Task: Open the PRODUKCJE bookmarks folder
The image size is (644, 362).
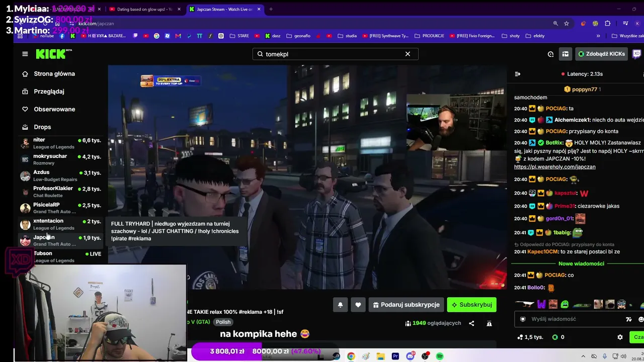Action: pyautogui.click(x=429, y=36)
